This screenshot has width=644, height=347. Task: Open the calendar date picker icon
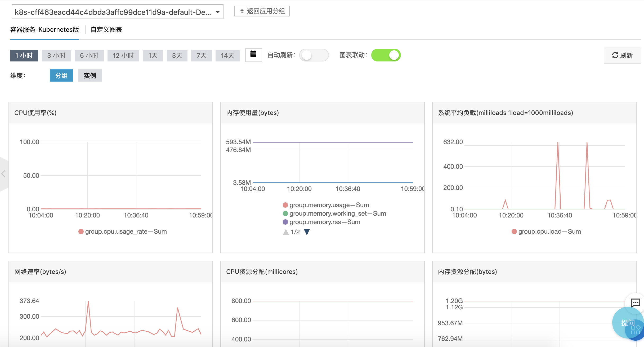(x=253, y=55)
